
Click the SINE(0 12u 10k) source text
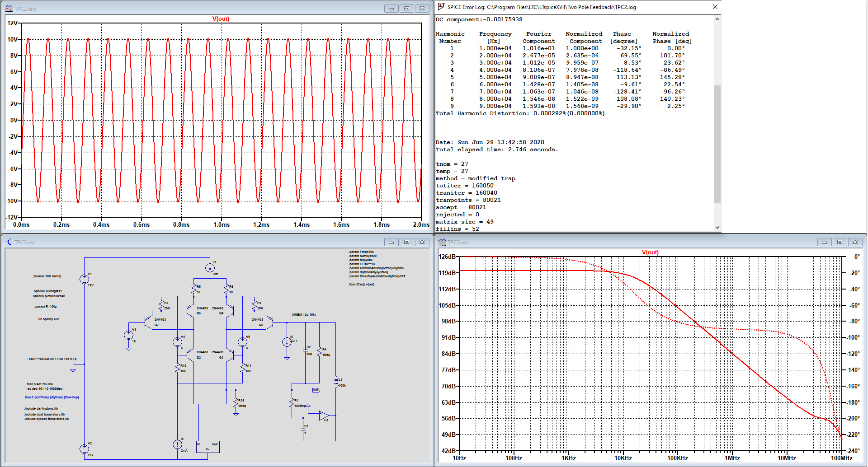coord(304,315)
